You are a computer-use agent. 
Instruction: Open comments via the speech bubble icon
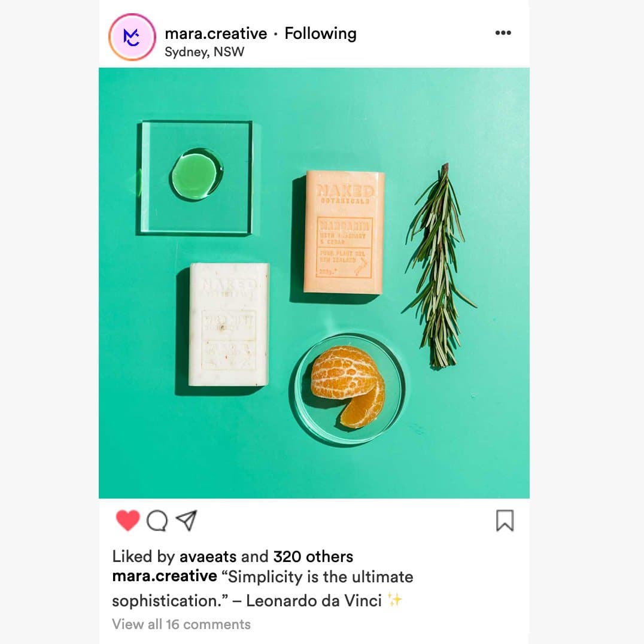click(157, 521)
